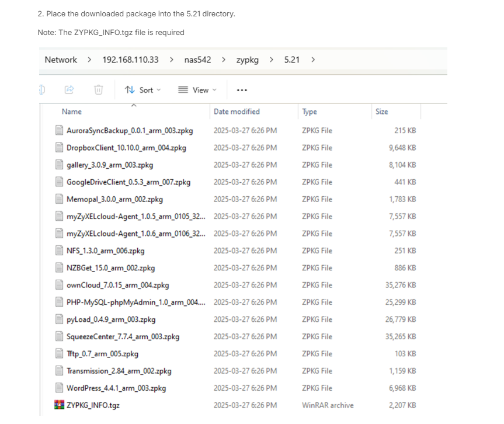Image resolution: width=504 pixels, height=424 pixels.
Task: Click the WordPress file icon
Action: coord(59,388)
